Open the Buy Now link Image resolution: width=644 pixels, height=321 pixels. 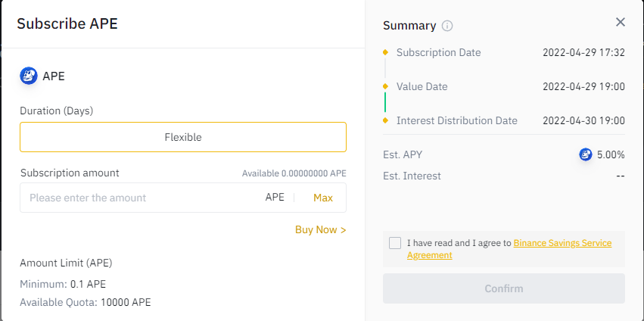321,229
